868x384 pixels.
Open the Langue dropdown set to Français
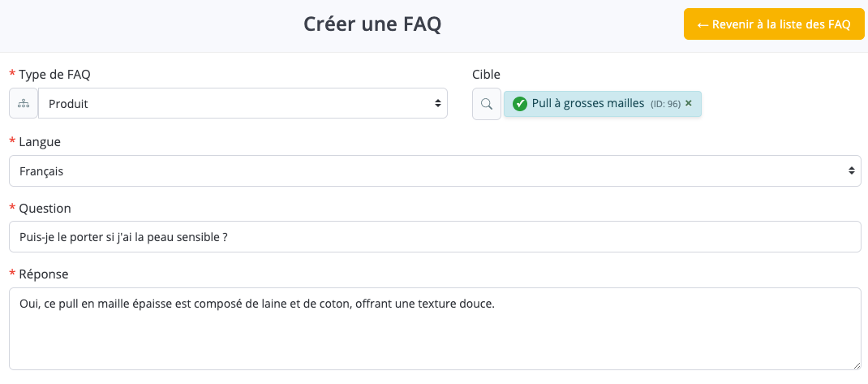tap(434, 171)
